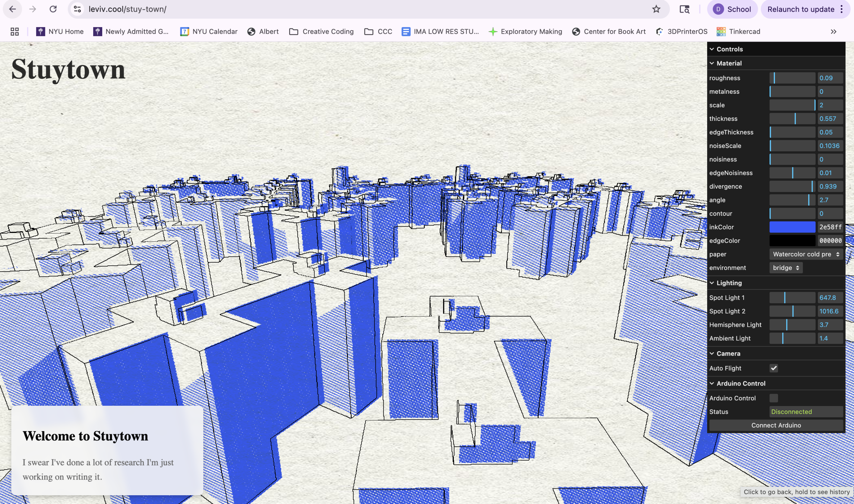
Task: Open the site information icon in address bar
Action: pos(77,9)
